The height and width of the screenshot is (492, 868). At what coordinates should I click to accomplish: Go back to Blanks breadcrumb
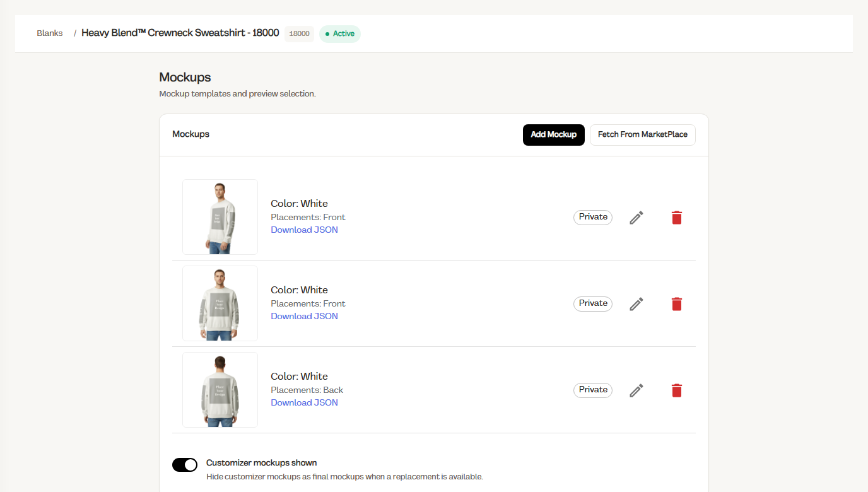click(50, 33)
